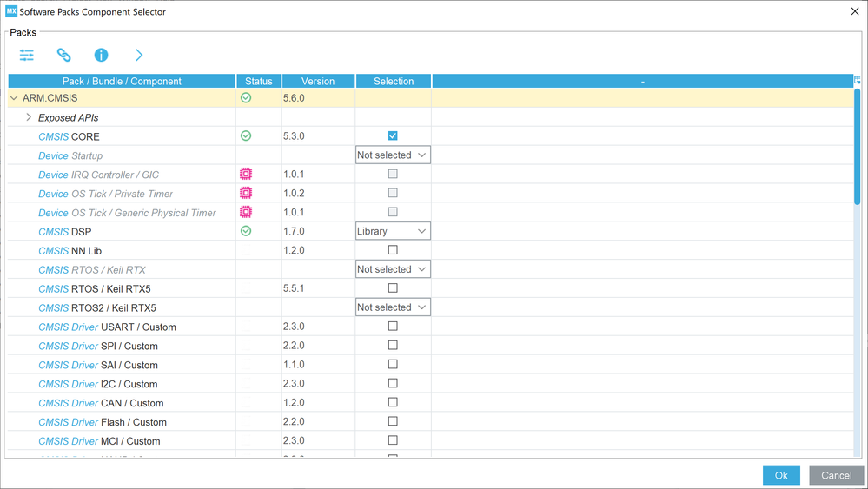Expand the Exposed APIs node
This screenshot has width=868, height=489.
(x=29, y=117)
